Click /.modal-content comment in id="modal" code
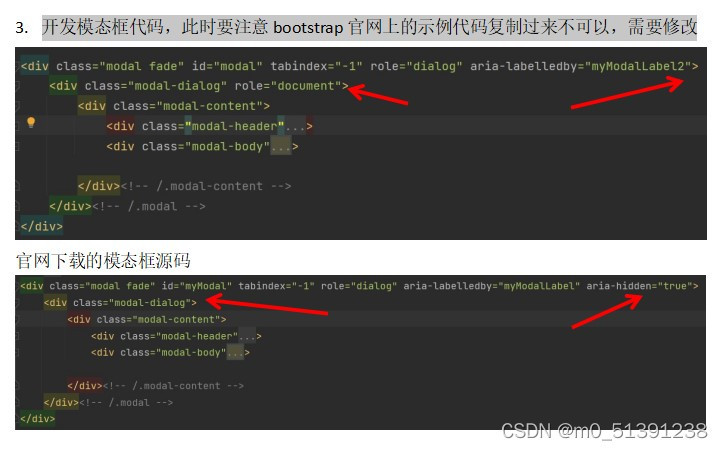The image size is (723, 450). tap(206, 186)
